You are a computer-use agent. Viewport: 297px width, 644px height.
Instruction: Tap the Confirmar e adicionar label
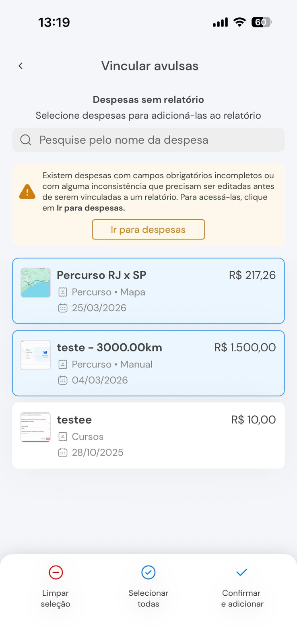242,598
